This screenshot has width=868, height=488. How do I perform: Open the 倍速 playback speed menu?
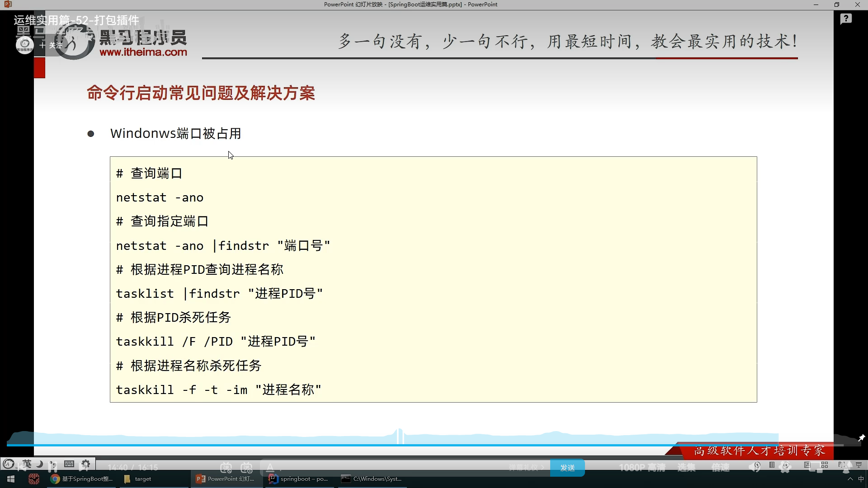[721, 468]
